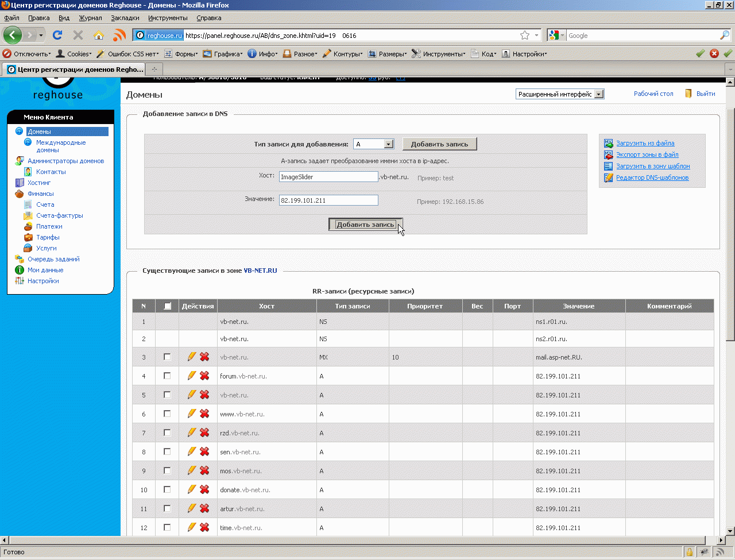Click the Хостинг sidebar icon
The image size is (735, 560).
20,183
